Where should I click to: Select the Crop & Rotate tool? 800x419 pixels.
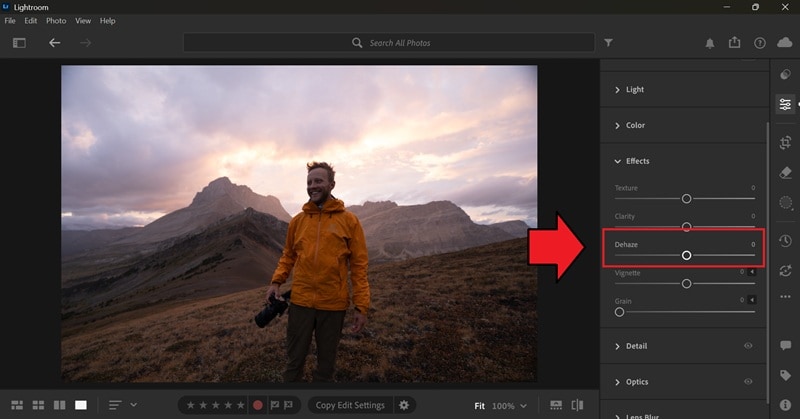(x=785, y=142)
